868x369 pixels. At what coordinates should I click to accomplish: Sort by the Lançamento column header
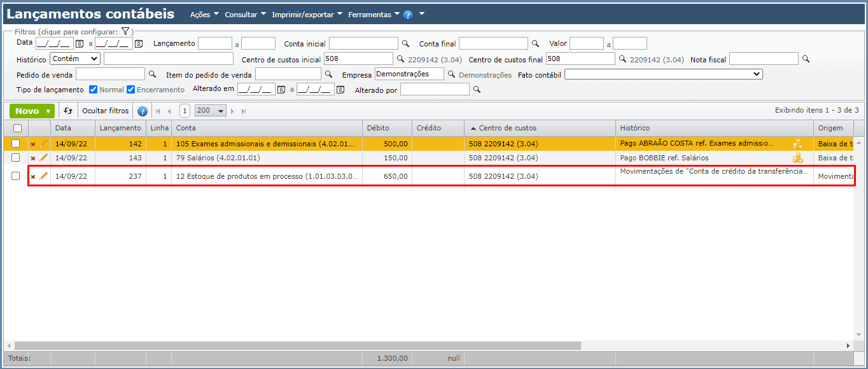[x=120, y=128]
